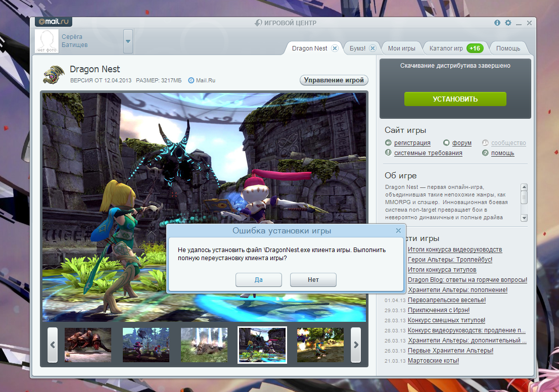Click the Управление игрой button
This screenshot has height=392, width=559.
click(x=334, y=80)
